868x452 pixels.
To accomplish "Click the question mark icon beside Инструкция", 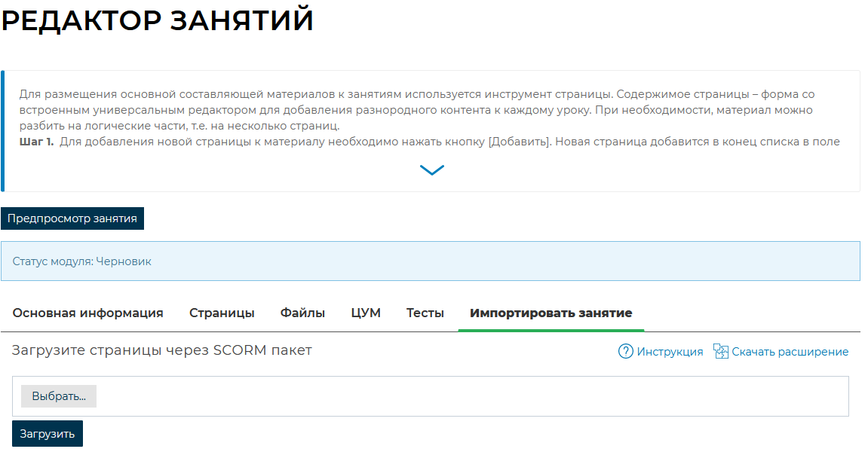I will coord(625,352).
